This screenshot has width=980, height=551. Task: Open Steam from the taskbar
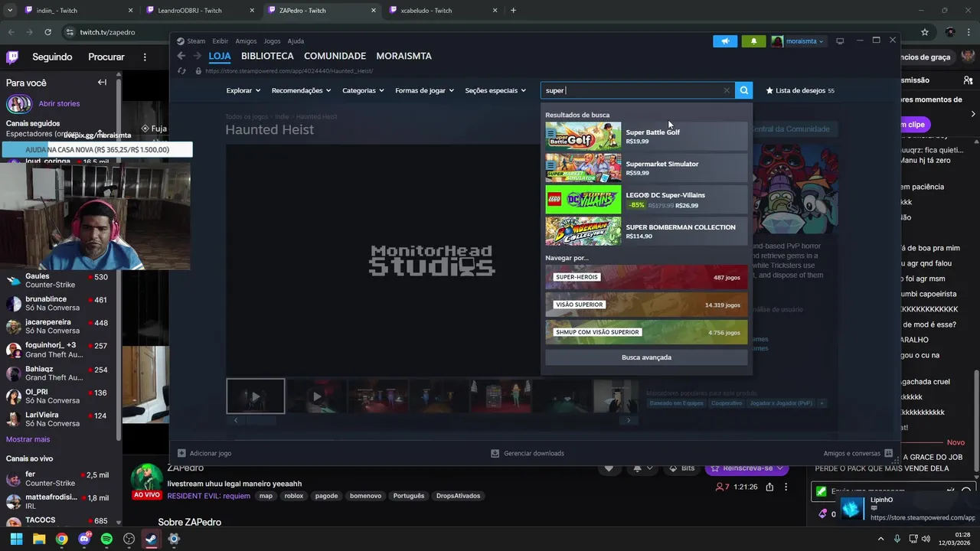click(x=152, y=539)
